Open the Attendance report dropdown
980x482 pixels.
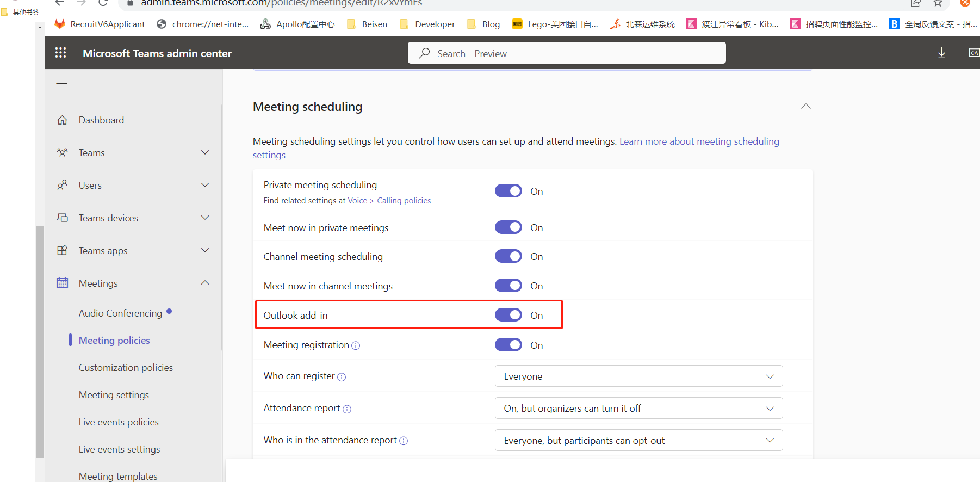pos(638,408)
